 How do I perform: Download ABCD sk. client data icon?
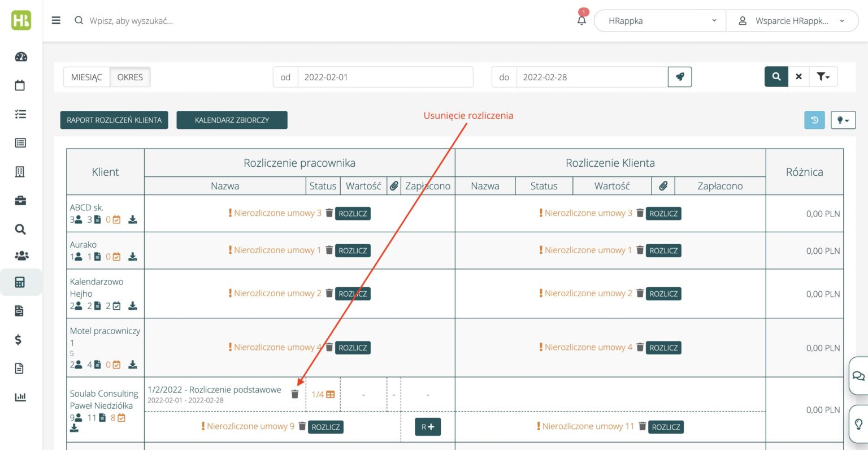132,220
